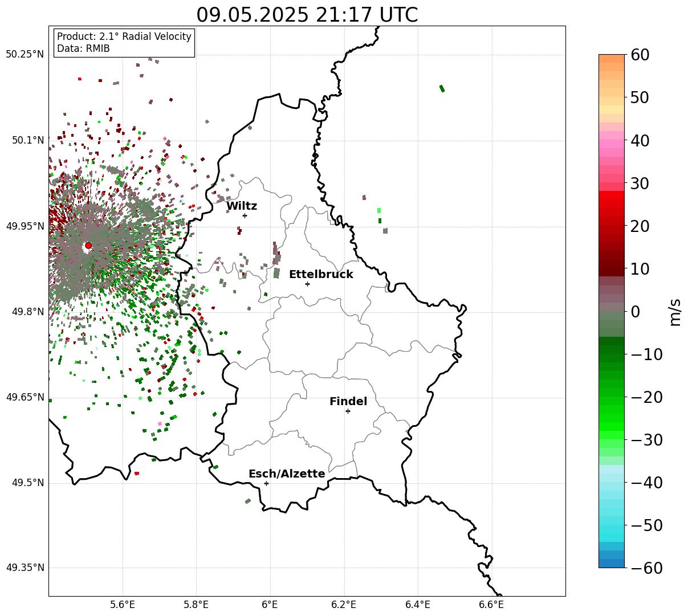Image resolution: width=688 pixels, height=616 pixels.
Task: Click the colorbar value 20
Action: coord(640,226)
